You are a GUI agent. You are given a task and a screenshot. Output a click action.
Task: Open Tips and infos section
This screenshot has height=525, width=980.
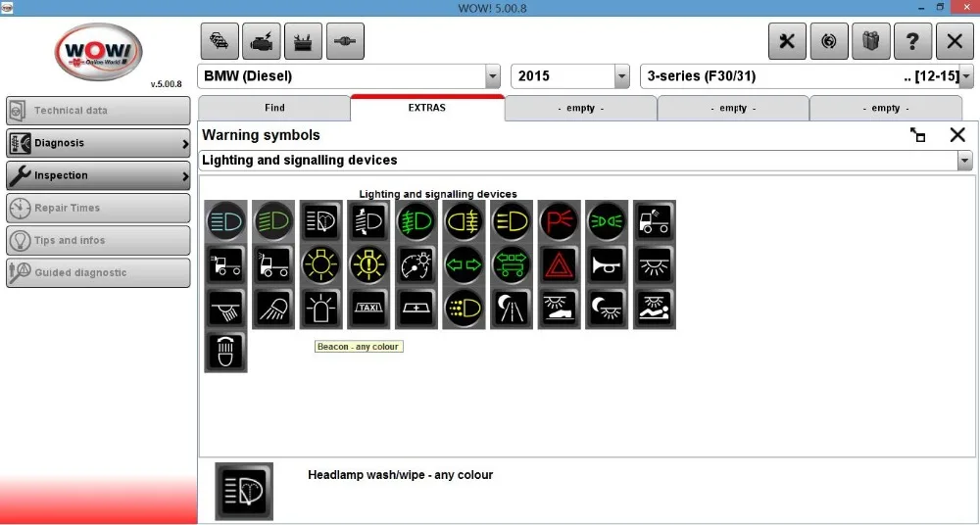click(98, 241)
